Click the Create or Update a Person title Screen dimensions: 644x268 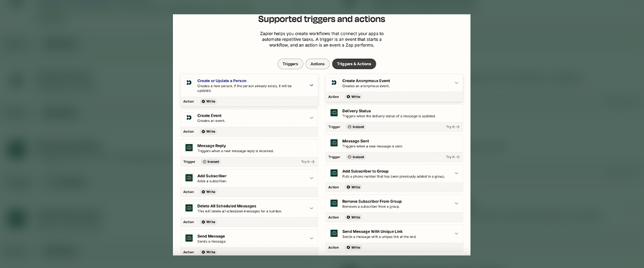[222, 81]
